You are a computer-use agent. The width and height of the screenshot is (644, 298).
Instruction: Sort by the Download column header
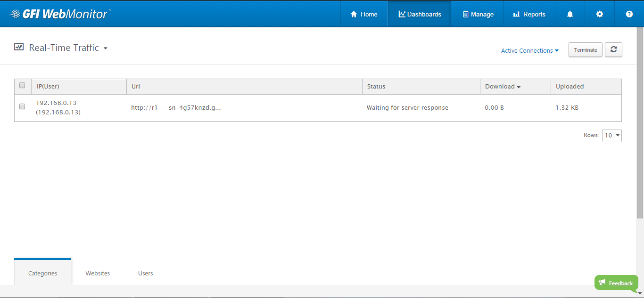point(515,87)
